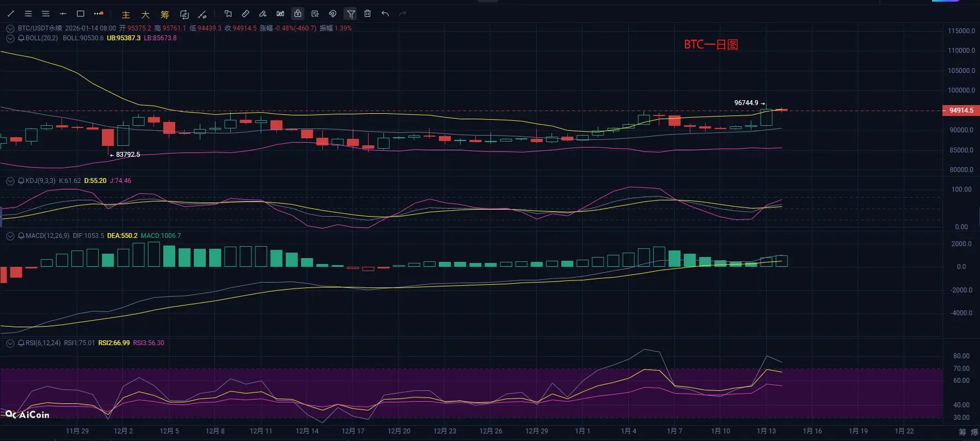The image size is (980, 441).
Task: Open the chart rotate/replay tool icon
Action: pos(185,14)
